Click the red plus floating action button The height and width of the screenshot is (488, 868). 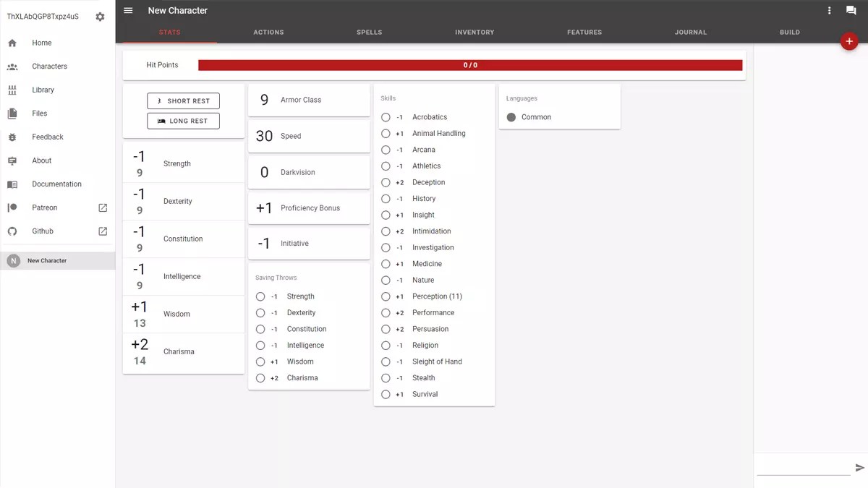[x=849, y=41]
